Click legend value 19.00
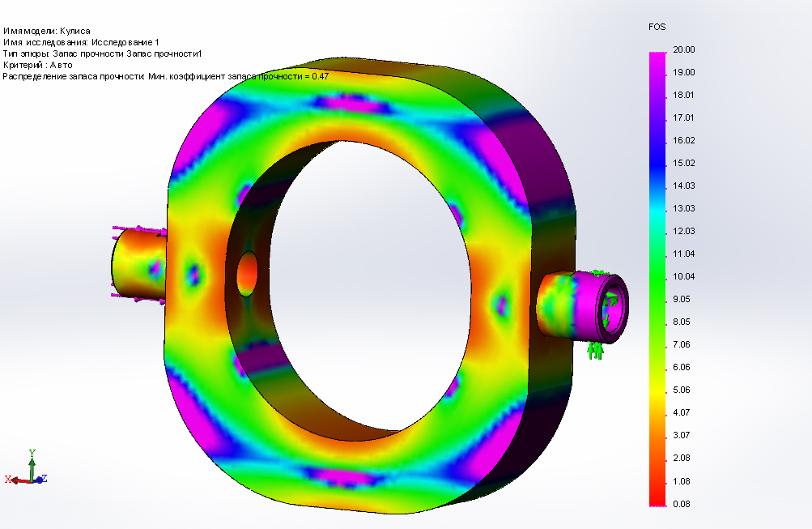Screen dimensions: 812x529 pos(683,73)
